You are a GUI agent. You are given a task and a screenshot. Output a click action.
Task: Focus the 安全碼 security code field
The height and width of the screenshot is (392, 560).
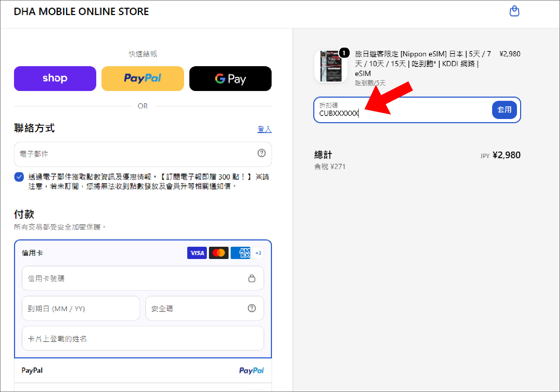(204, 308)
